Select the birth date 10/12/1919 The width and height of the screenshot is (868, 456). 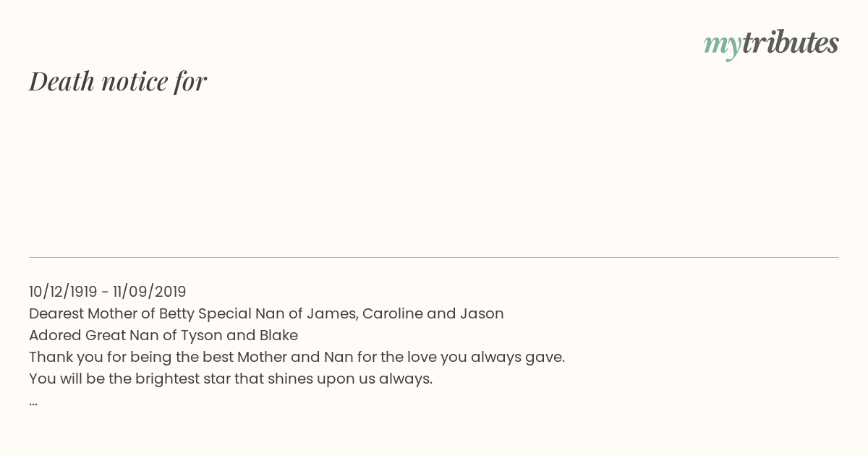coord(63,292)
